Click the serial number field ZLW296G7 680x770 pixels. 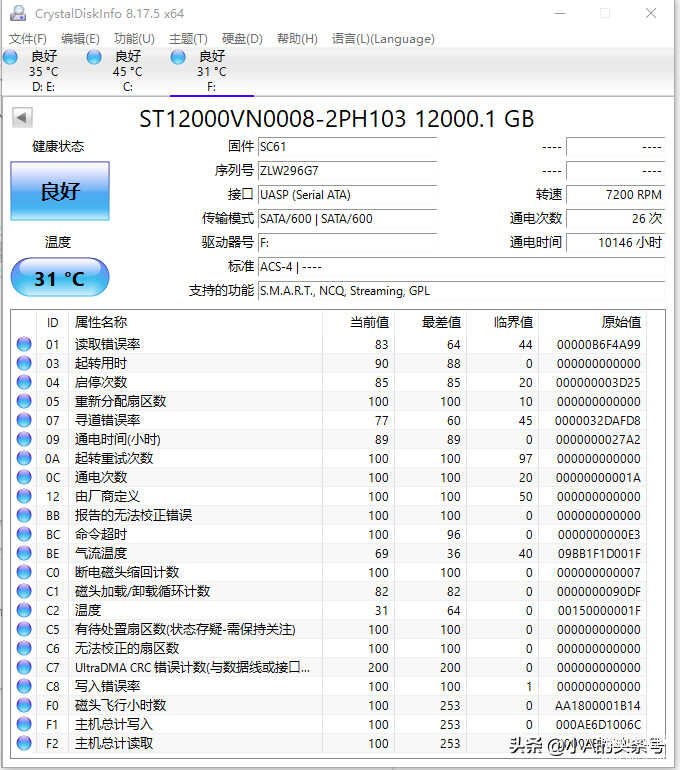tap(346, 171)
